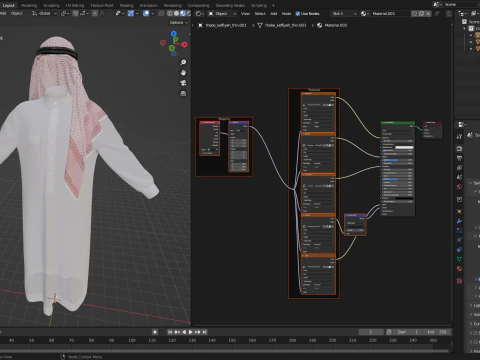Switch to the Modeling workspace tab
The width and height of the screenshot is (480, 360).
point(29,5)
